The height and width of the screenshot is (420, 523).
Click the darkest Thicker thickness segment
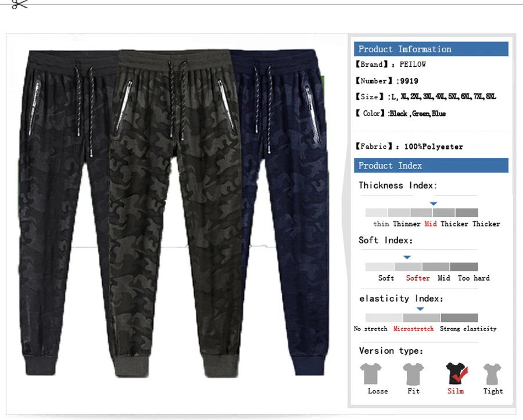click(x=467, y=213)
